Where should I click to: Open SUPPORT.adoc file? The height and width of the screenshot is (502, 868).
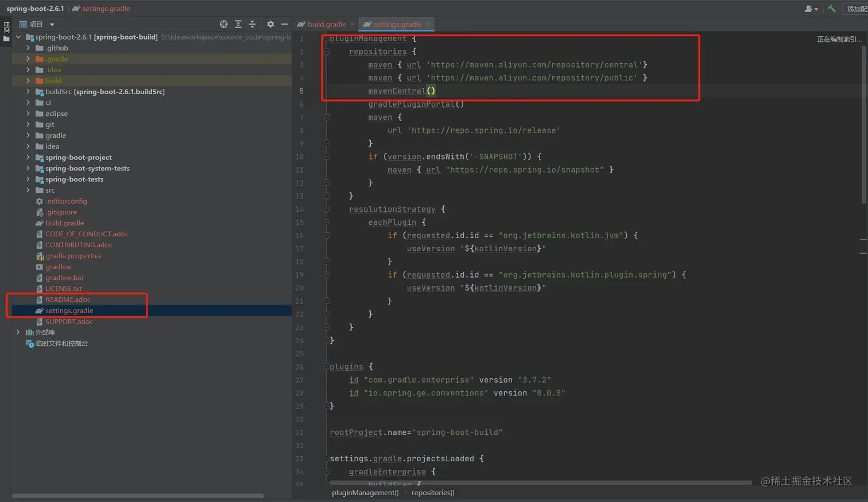(x=69, y=321)
